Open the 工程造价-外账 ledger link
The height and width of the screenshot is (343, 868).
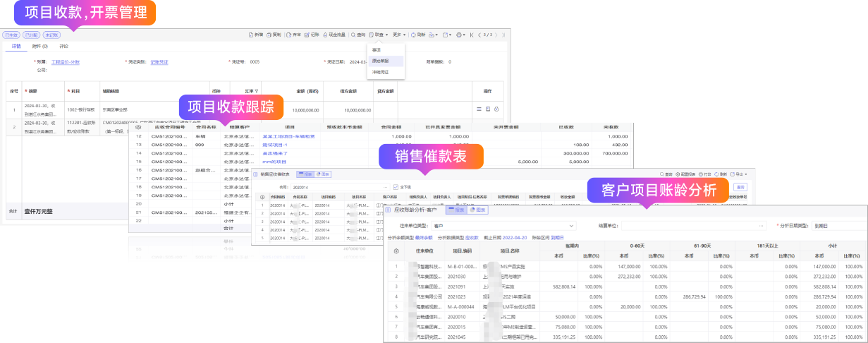pyautogui.click(x=66, y=62)
